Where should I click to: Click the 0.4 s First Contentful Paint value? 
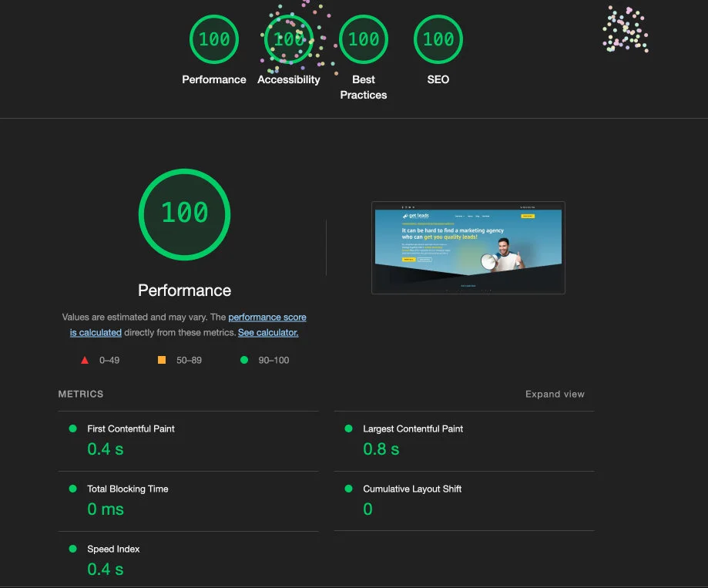tap(106, 449)
